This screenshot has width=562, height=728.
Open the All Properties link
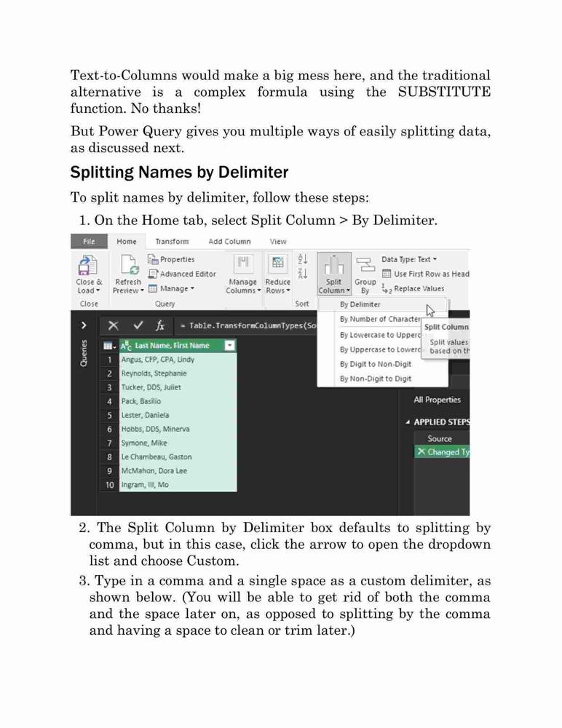click(x=437, y=400)
